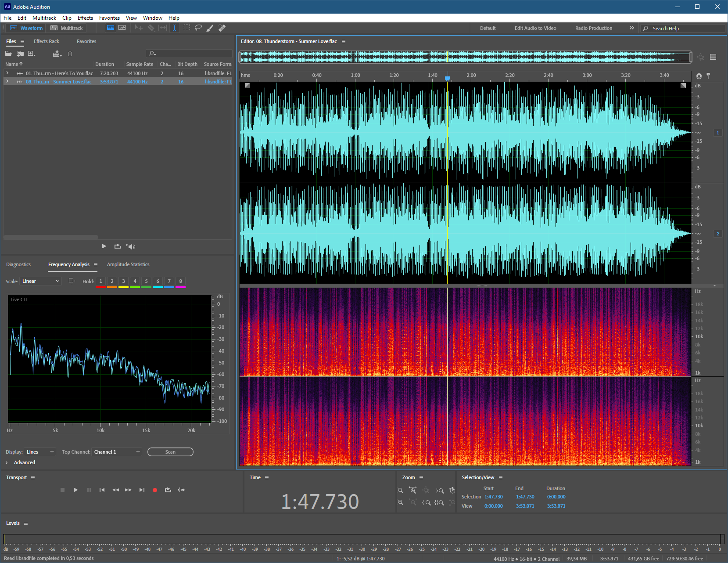This screenshot has height=563, width=728.
Task: Pick the Spot Healing Brush tool
Action: coord(222,28)
